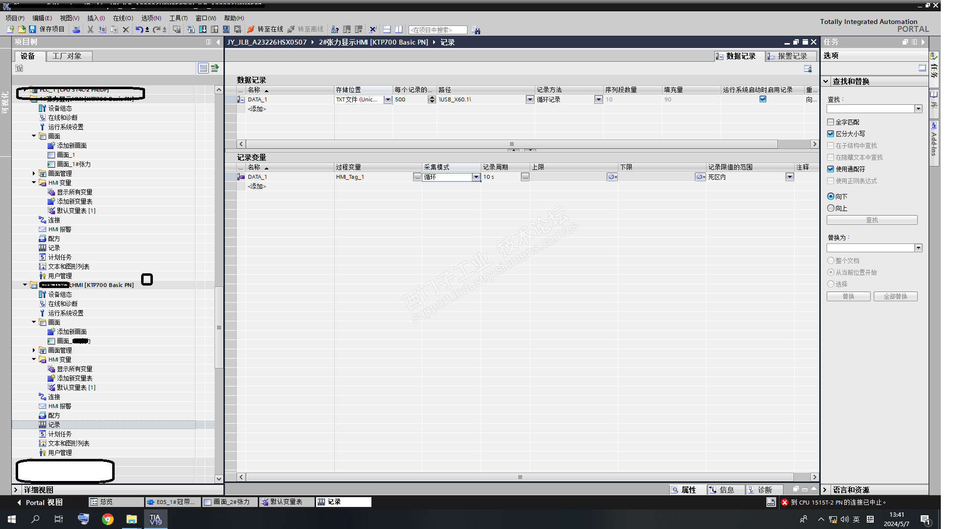The height and width of the screenshot is (529, 980).
Task: Click the Download to device icon
Action: pos(202,29)
